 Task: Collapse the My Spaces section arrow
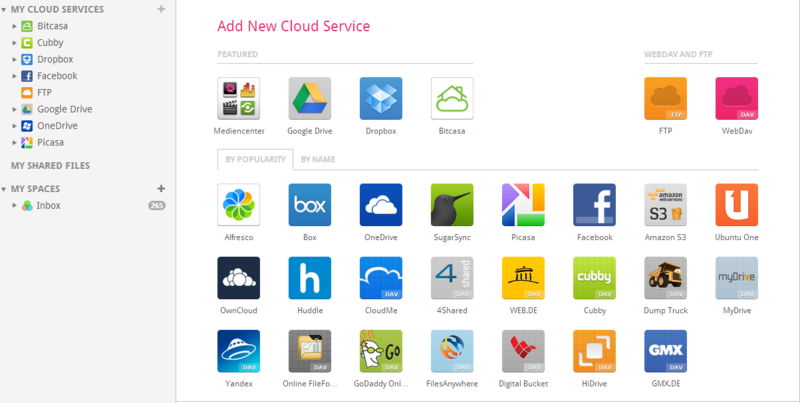click(4, 189)
